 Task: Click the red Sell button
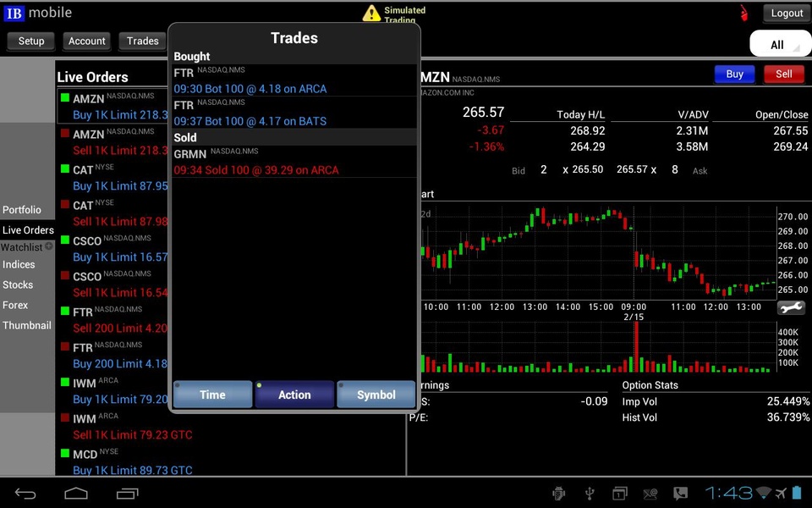coord(783,75)
